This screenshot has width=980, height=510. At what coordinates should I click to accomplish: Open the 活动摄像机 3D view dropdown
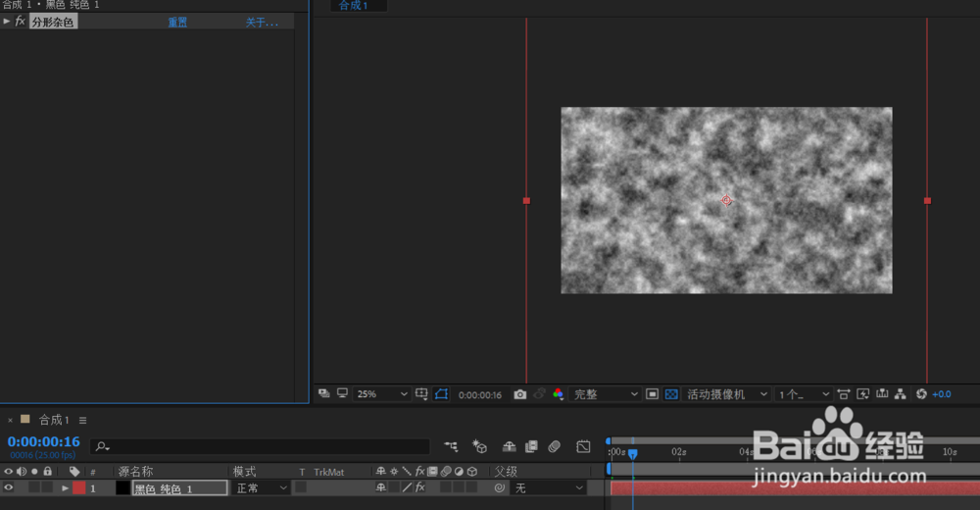point(726,394)
